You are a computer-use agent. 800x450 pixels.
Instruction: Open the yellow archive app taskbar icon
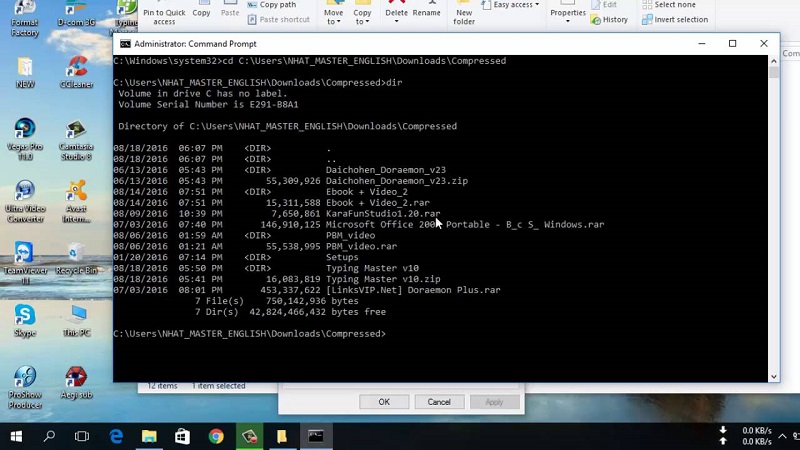click(282, 436)
